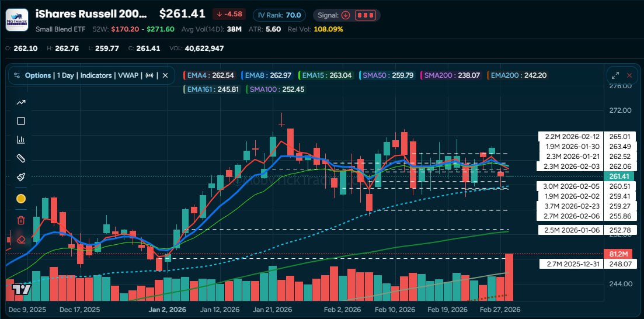The image size is (644, 319).
Task: Click the SMA50 indicator legend
Action: (x=387, y=75)
